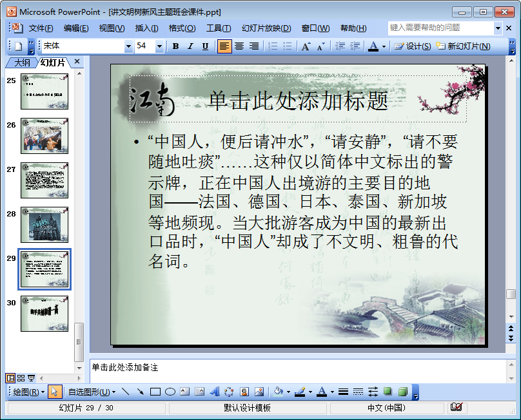Open the 设计(S) design pane

coord(412,46)
